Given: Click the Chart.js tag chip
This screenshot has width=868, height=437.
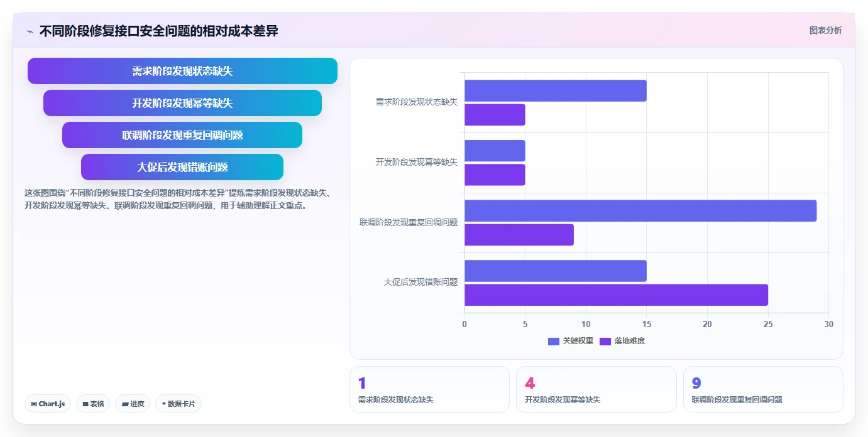Looking at the screenshot, I should [x=48, y=404].
